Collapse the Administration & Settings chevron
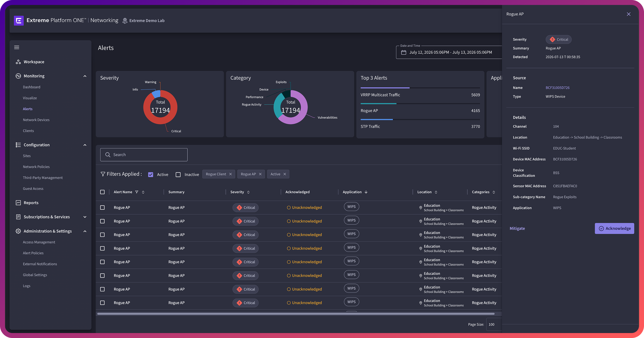The image size is (644, 338). [85, 231]
